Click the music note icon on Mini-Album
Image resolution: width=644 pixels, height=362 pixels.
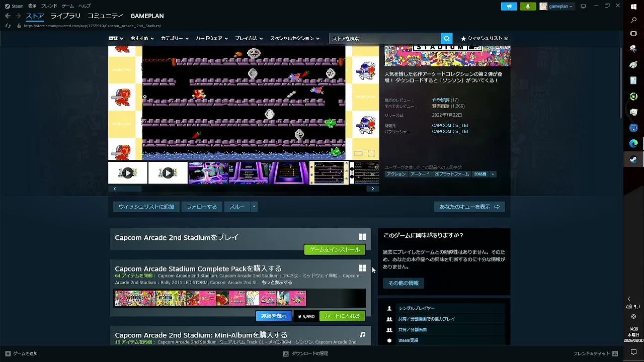point(362,335)
